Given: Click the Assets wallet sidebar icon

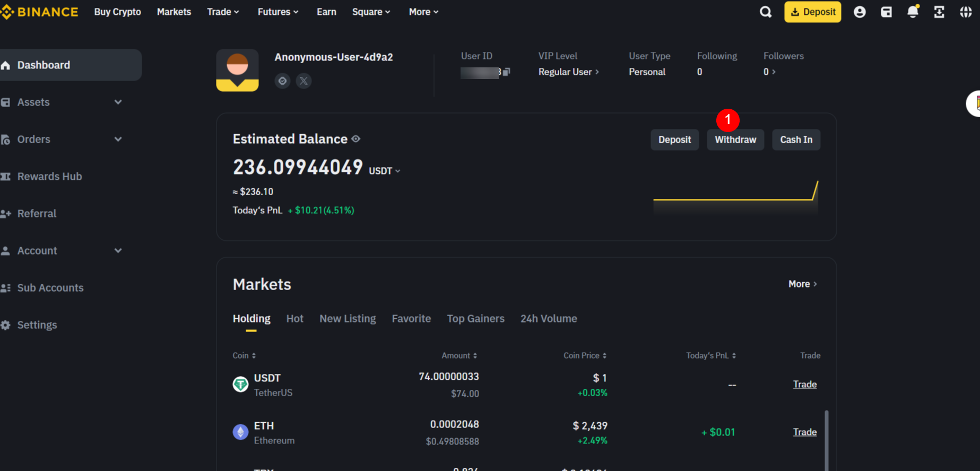Looking at the screenshot, I should coord(5,102).
